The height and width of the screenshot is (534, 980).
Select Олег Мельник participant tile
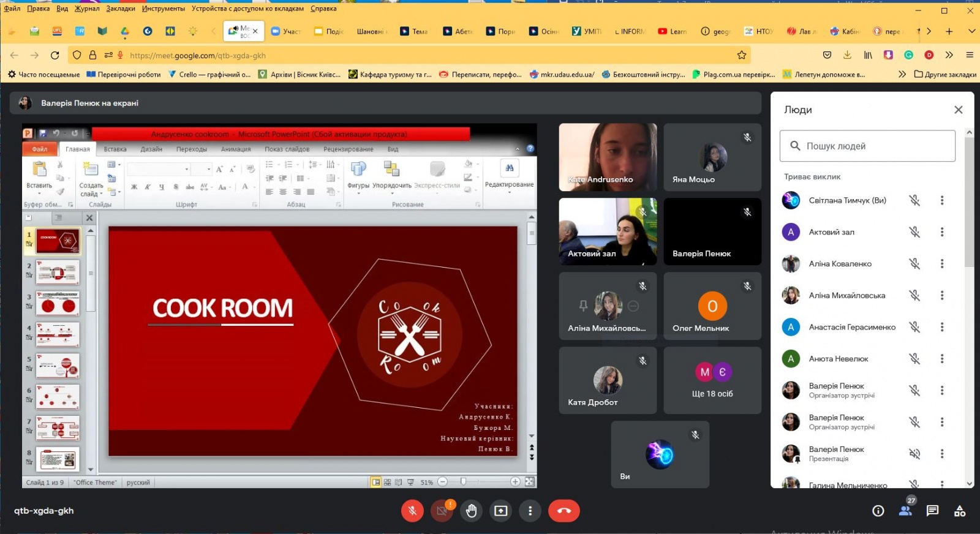coord(712,306)
